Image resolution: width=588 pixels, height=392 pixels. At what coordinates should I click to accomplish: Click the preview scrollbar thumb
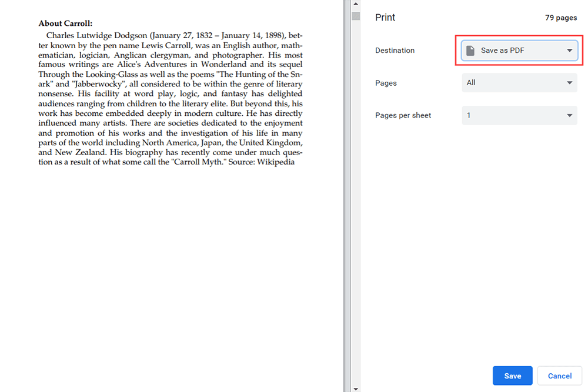(356, 16)
